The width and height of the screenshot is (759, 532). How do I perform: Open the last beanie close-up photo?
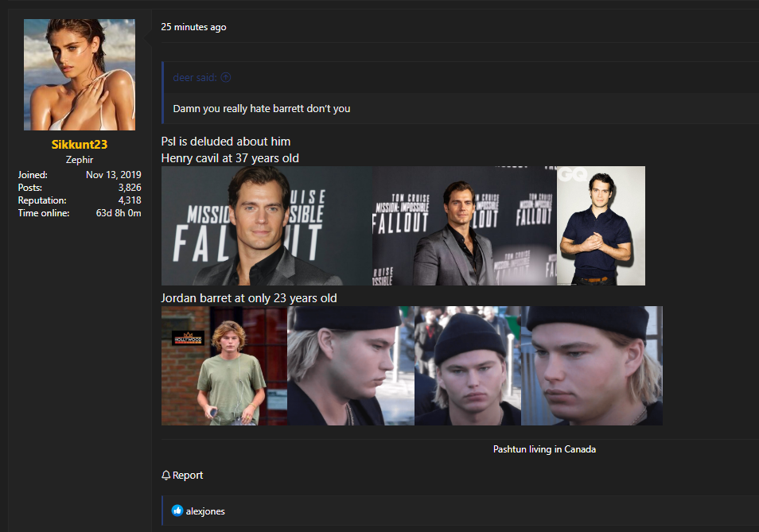point(591,366)
